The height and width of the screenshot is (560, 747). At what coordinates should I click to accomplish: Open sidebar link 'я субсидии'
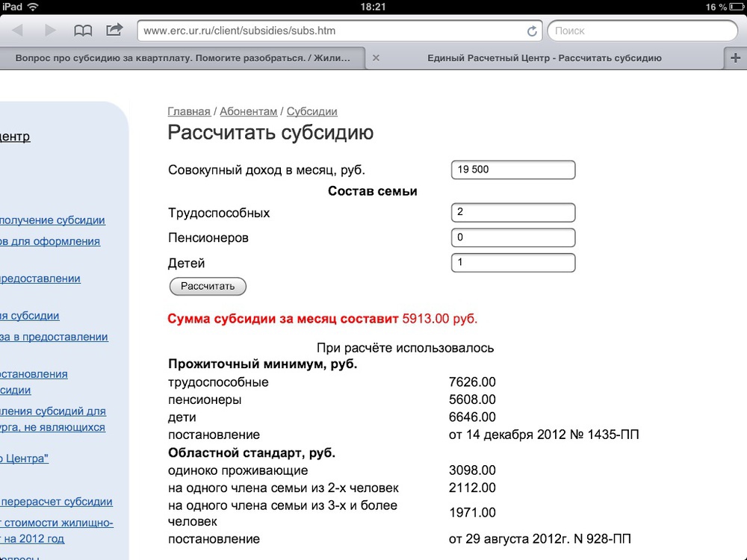click(30, 315)
